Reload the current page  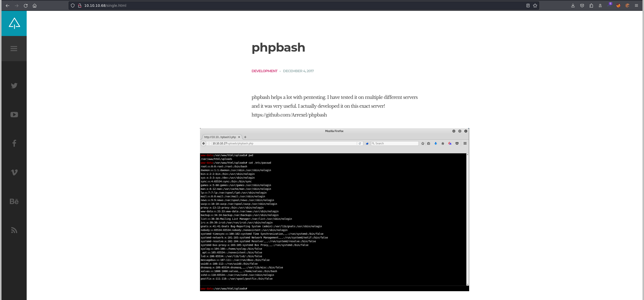[26, 6]
